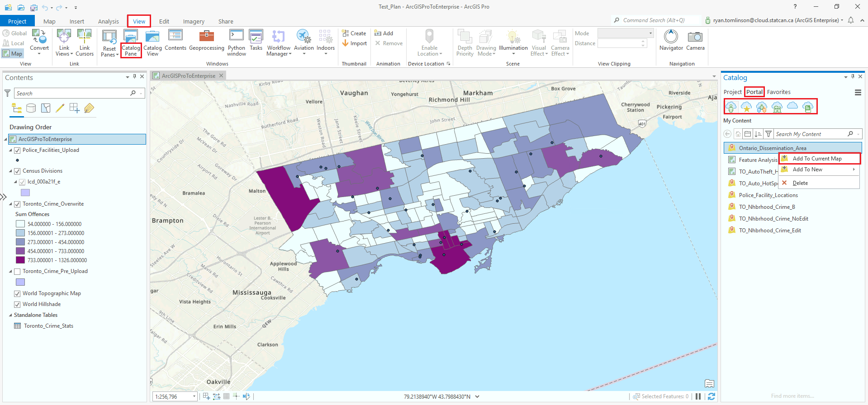This screenshot has height=405, width=868.
Task: Toggle World Hillshade layer checkbox
Action: [17, 305]
